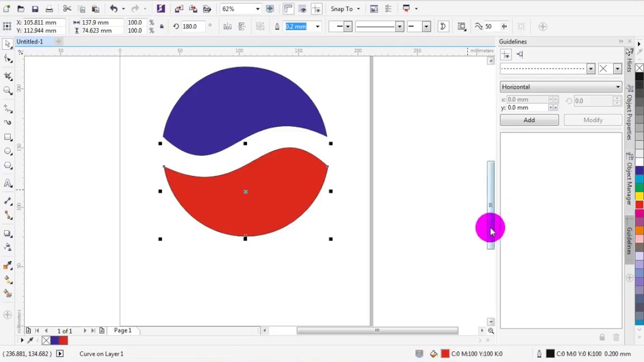Select the Transparency tool
The image size is (644, 362).
[8, 247]
